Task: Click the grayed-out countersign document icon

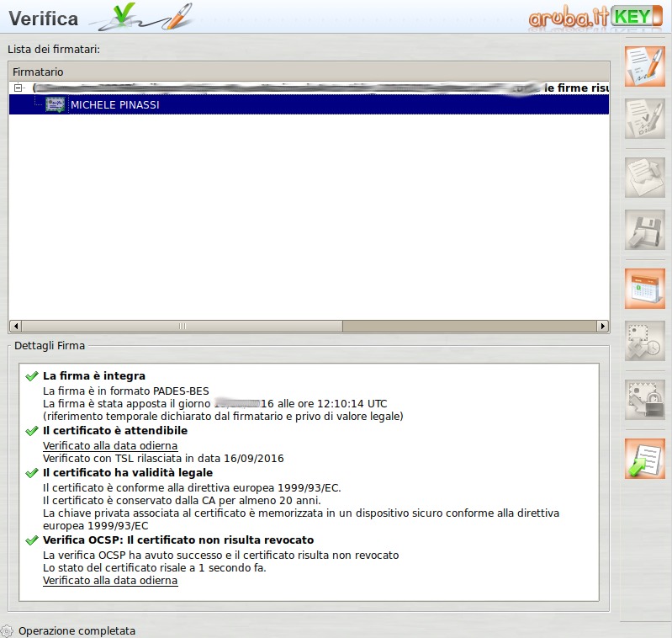Action: (x=644, y=119)
